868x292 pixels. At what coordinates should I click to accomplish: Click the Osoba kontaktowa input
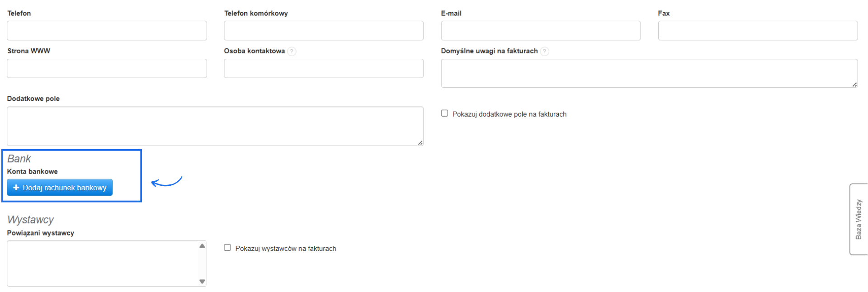tap(324, 68)
